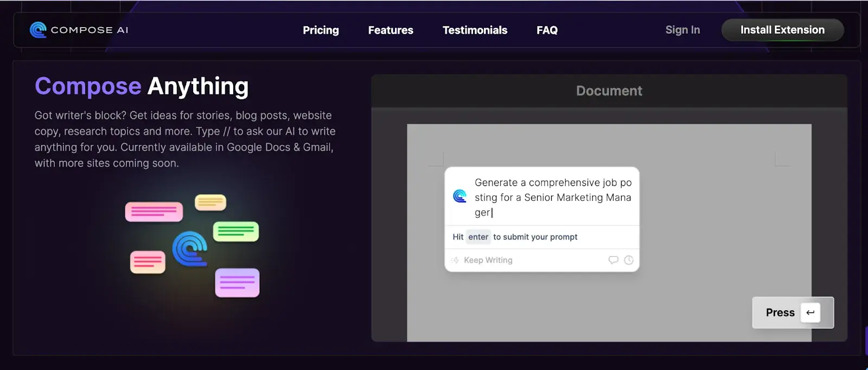Click the Sign In link
This screenshot has width=868, height=370.
[x=682, y=30]
